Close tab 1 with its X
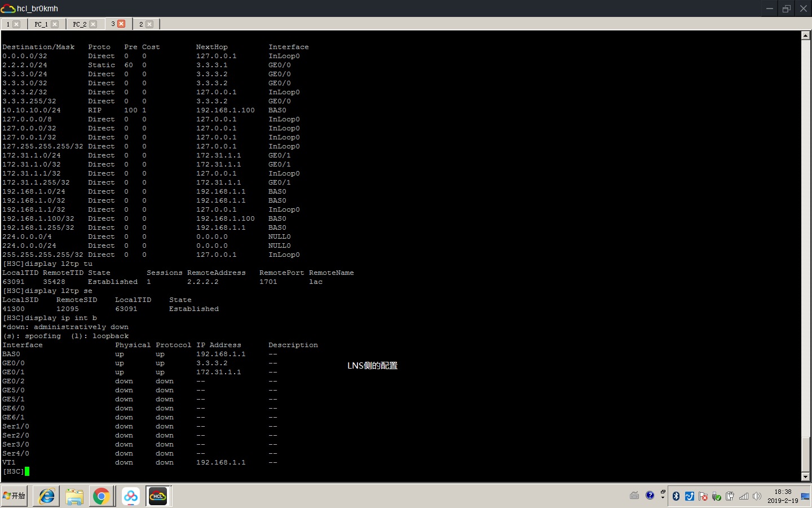 click(16, 24)
